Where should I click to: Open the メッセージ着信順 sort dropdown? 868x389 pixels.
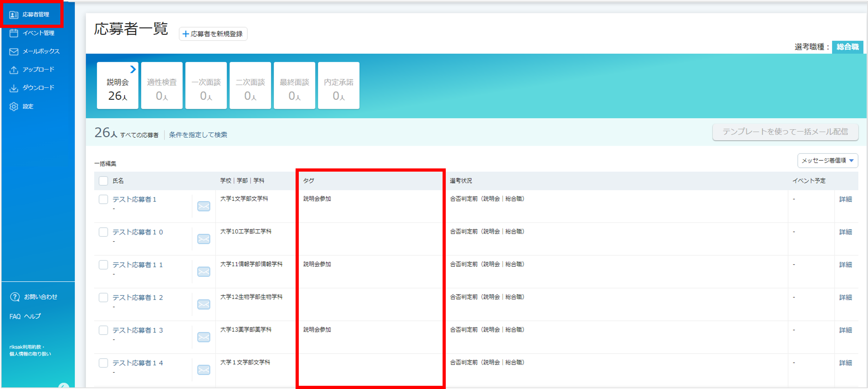click(828, 161)
